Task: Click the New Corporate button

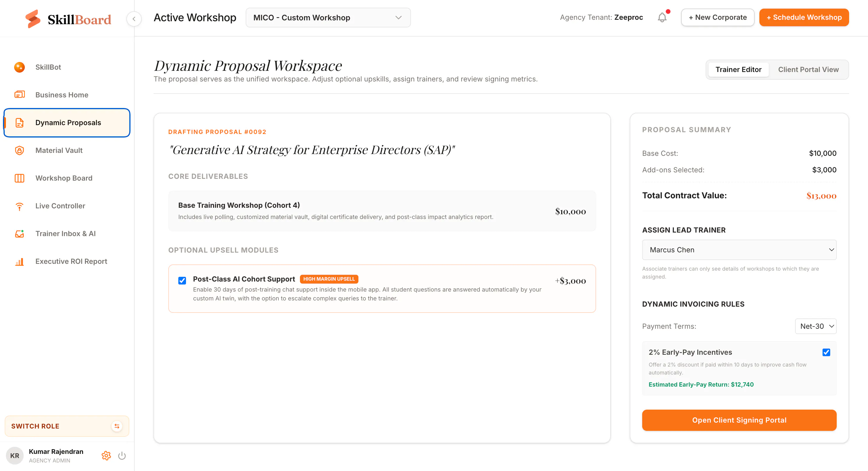Action: click(717, 17)
